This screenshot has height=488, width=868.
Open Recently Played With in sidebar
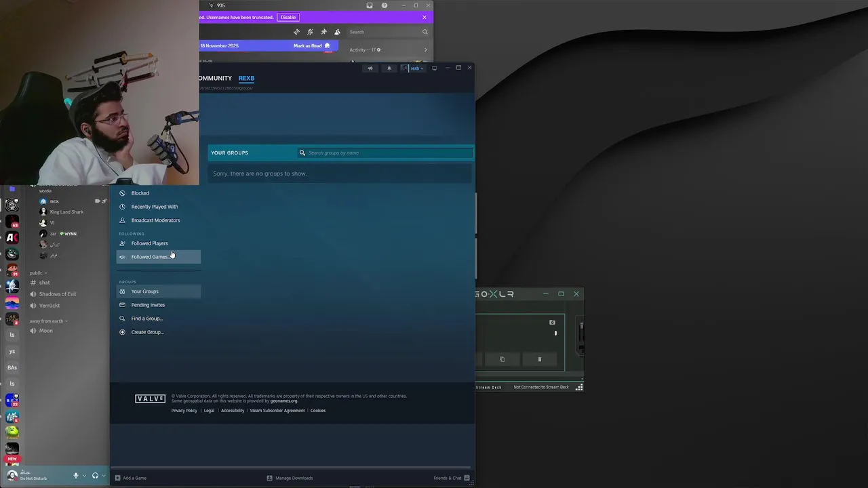158,207
